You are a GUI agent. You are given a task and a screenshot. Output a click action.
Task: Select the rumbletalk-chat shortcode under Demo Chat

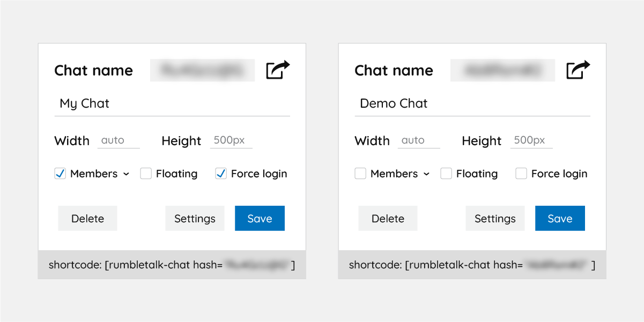(x=472, y=264)
